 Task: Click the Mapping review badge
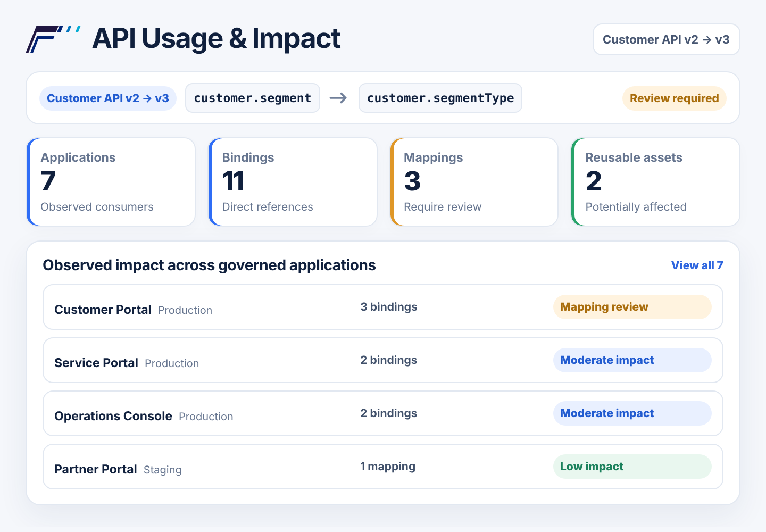pyautogui.click(x=632, y=307)
